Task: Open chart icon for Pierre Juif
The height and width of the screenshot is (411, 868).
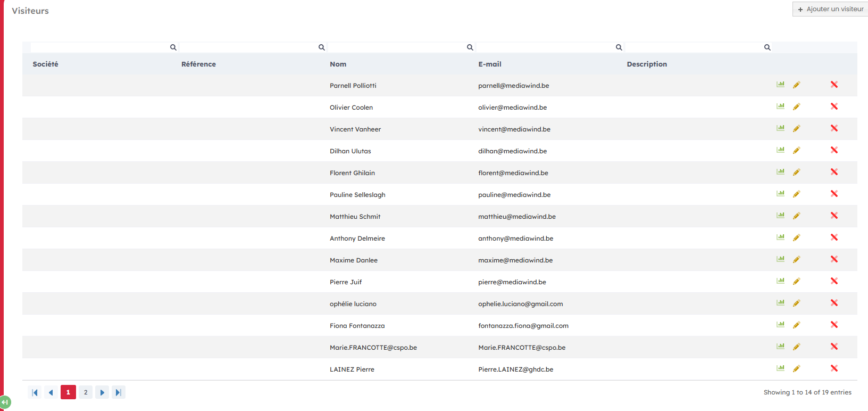Action: point(780,281)
